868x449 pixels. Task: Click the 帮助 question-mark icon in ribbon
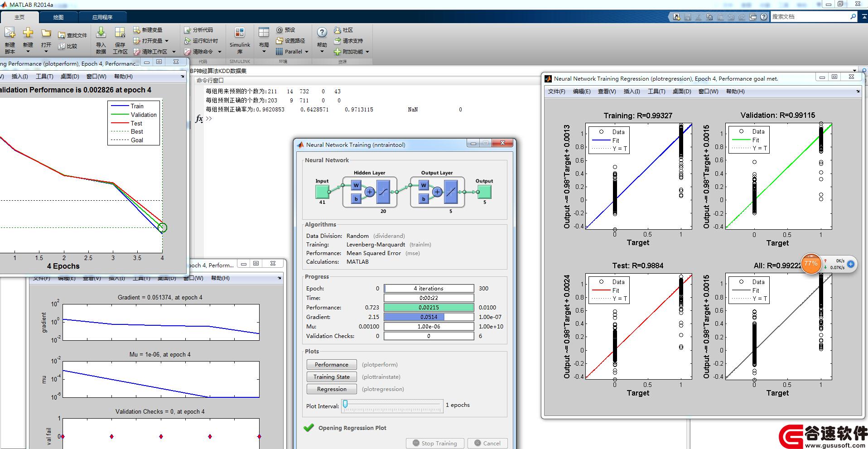322,33
